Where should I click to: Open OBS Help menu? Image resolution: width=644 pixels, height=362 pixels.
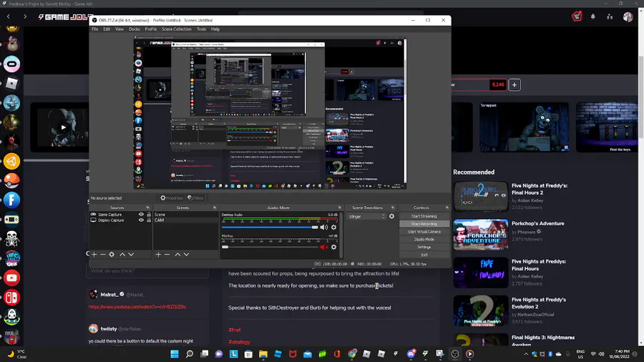tap(215, 29)
